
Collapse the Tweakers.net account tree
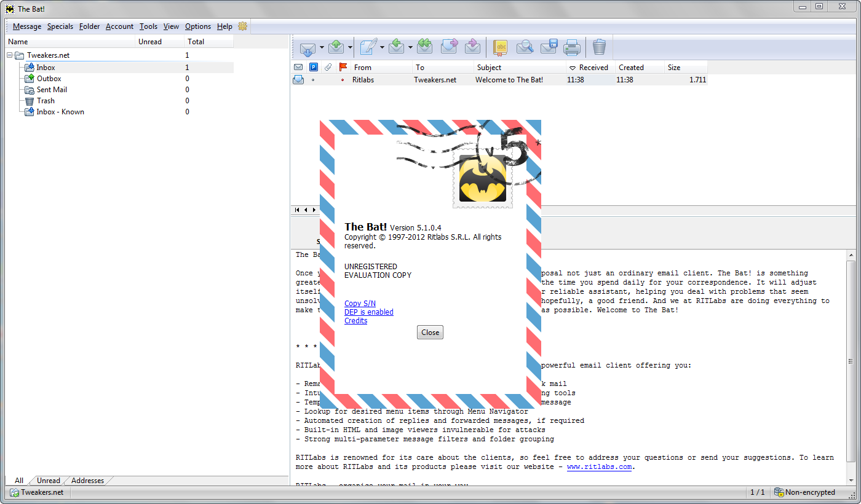pos(10,55)
